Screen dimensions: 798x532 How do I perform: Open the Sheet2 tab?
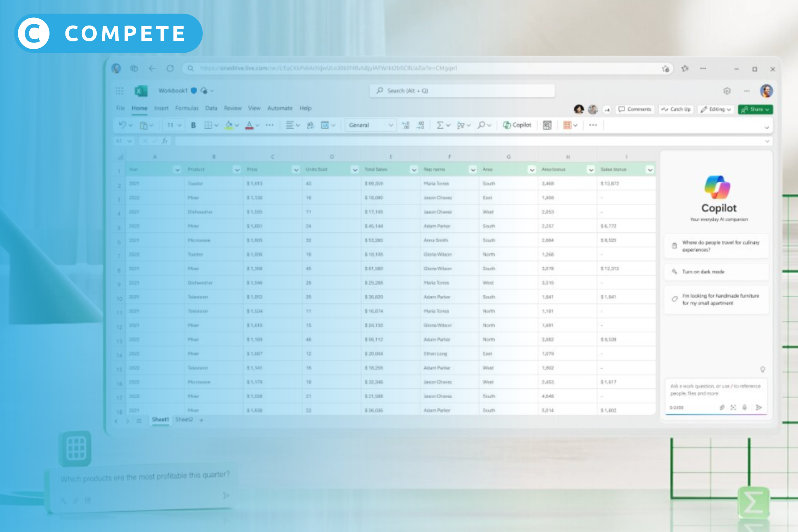pos(184,419)
